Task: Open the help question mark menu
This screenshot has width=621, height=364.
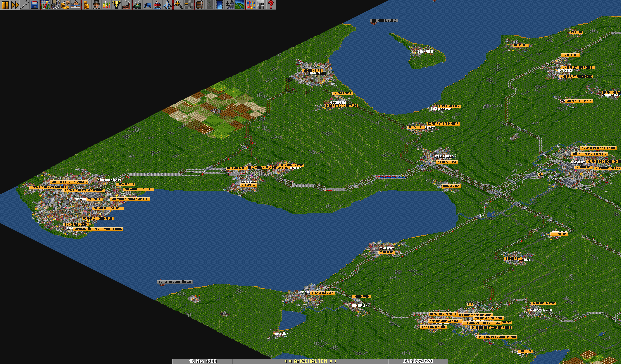Action: [x=271, y=5]
